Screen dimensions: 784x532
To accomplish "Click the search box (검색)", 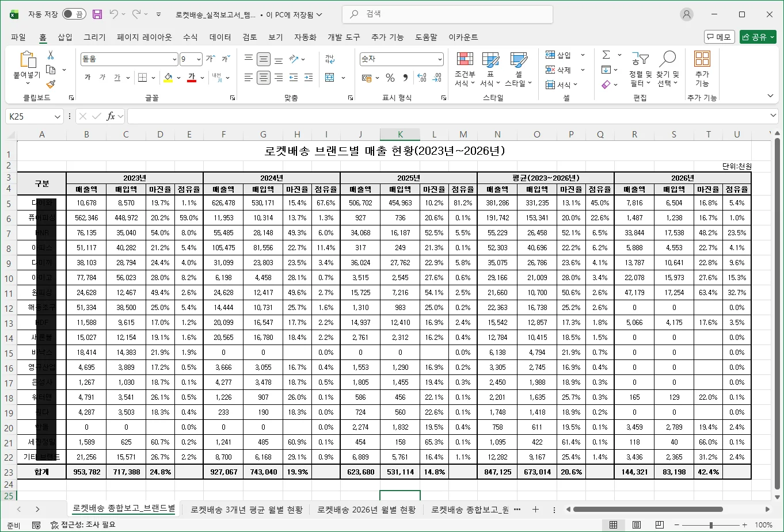I will [x=447, y=14].
